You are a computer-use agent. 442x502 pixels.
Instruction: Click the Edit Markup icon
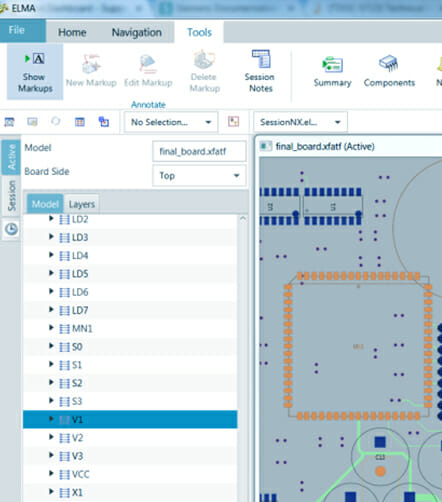tap(148, 64)
